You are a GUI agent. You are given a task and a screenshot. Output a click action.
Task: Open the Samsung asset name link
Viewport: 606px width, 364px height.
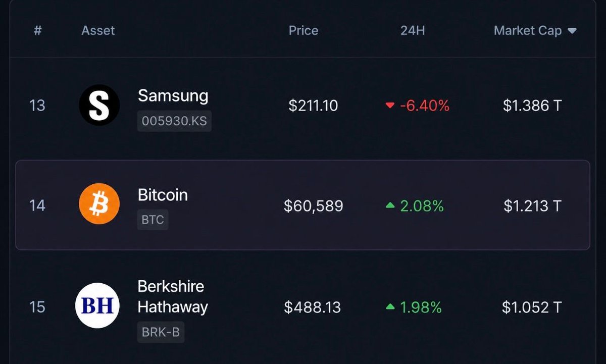click(173, 95)
